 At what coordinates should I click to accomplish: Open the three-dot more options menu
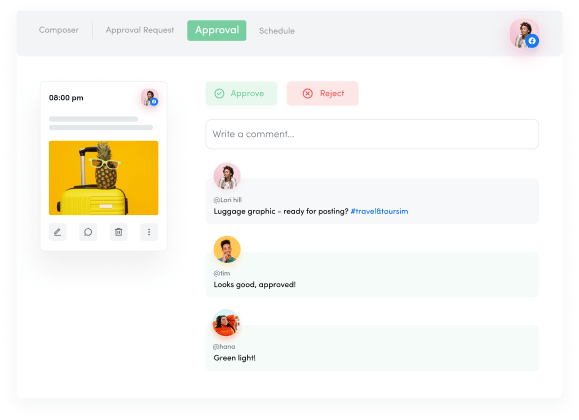[x=149, y=232]
